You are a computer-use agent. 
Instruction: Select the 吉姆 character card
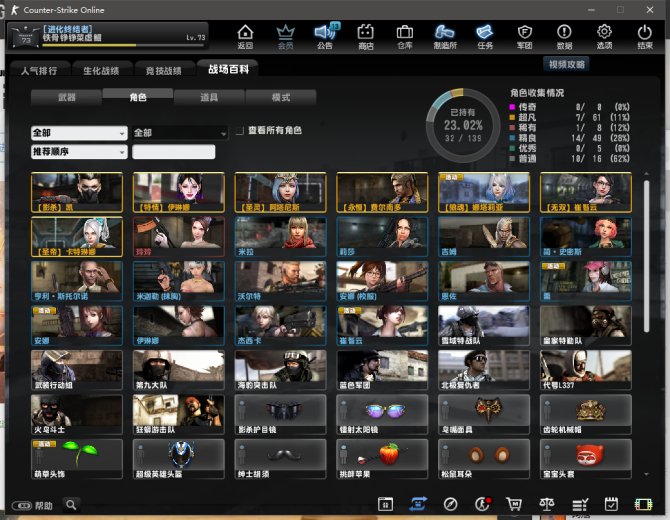coord(484,237)
